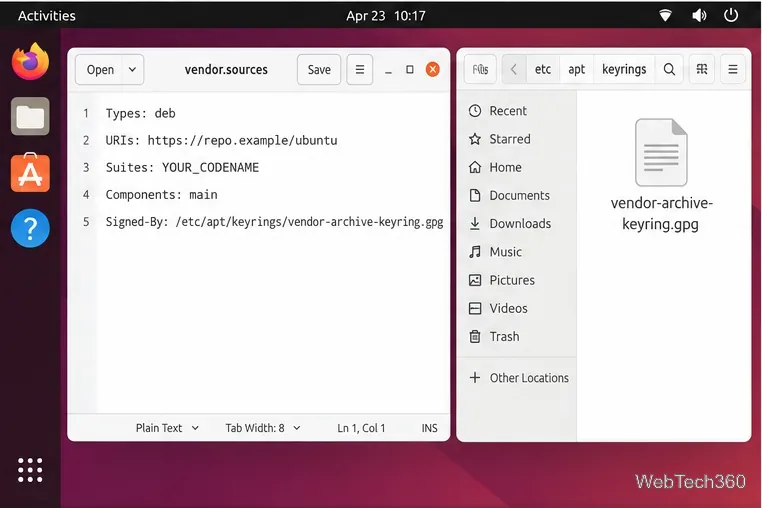Click the search icon in Files

click(x=669, y=70)
